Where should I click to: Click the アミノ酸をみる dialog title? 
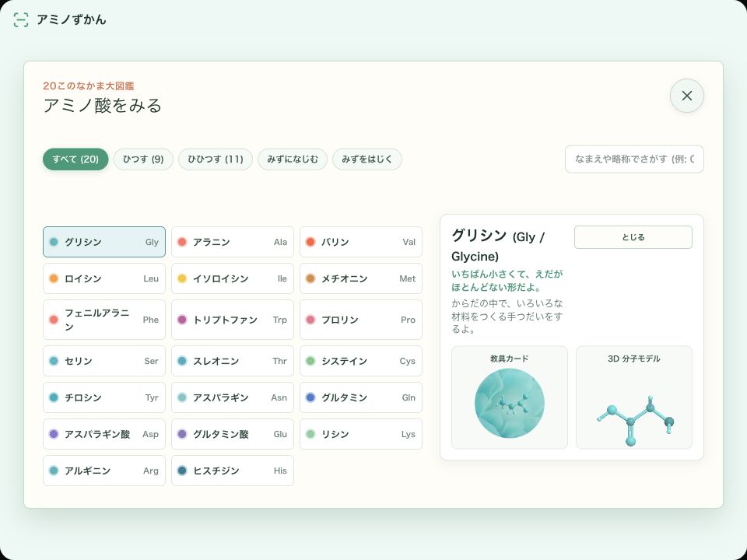103,105
